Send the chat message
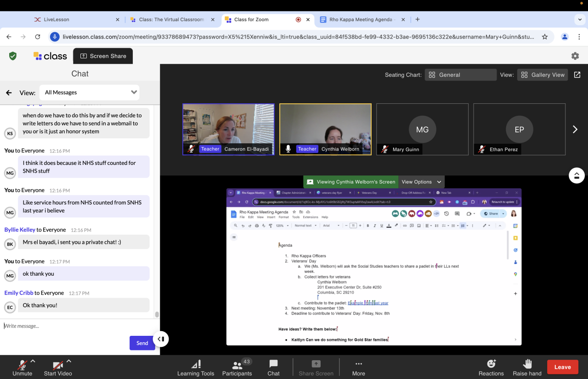Screen dimensions: 588x379 142,343
